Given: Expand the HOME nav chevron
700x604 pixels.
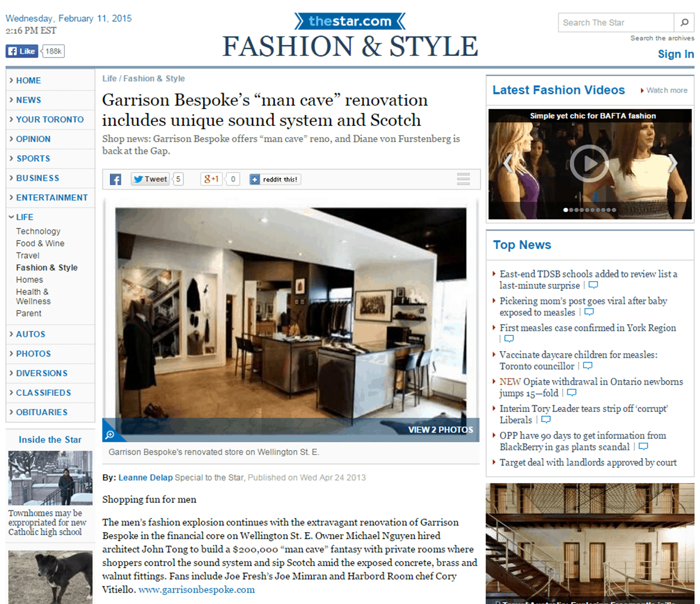Looking at the screenshot, I should coord(11,80).
